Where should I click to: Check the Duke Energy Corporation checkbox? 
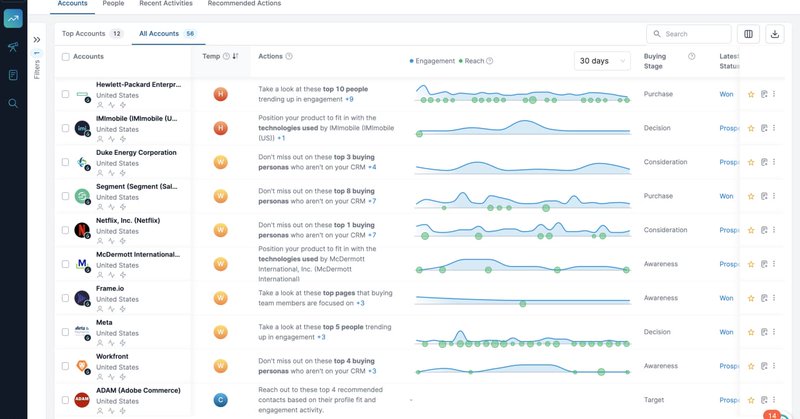coord(65,162)
